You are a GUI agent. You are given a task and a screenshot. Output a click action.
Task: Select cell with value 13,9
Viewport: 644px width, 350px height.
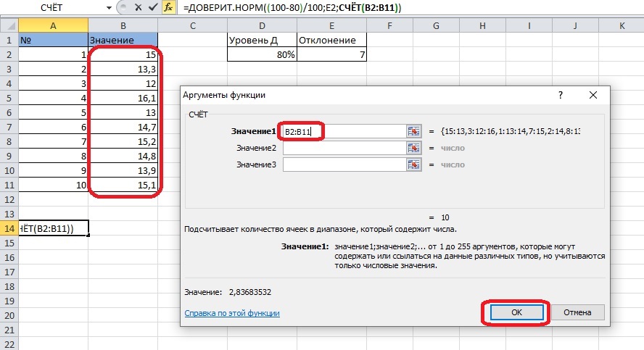(x=123, y=171)
